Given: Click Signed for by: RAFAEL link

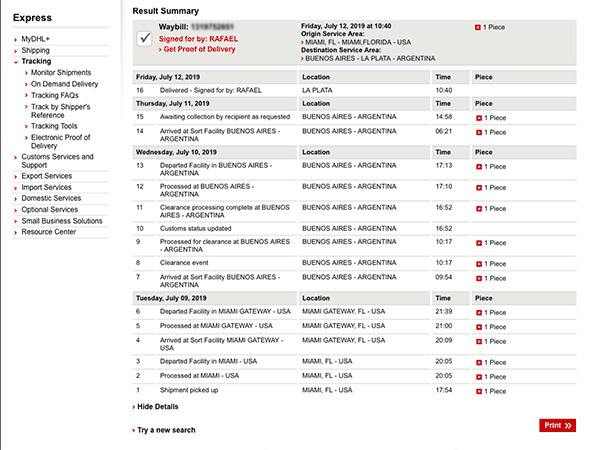Looking at the screenshot, I should pyautogui.click(x=198, y=39).
